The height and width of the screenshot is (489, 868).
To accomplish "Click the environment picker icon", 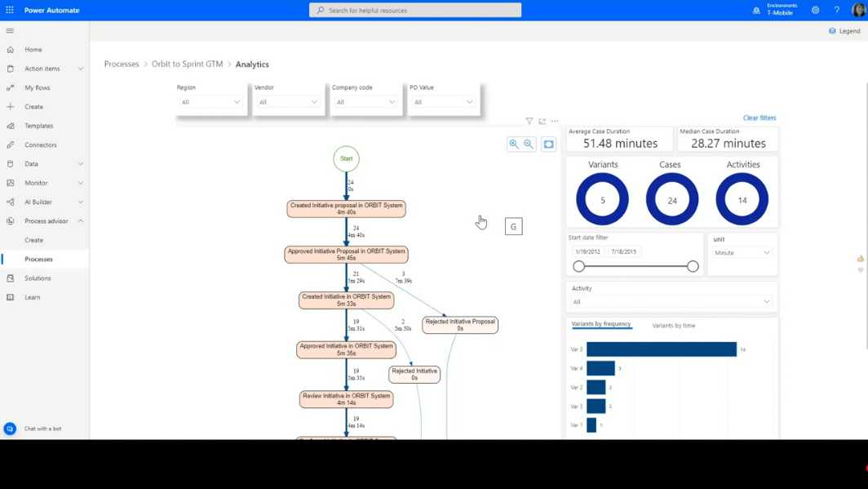I will point(756,10).
